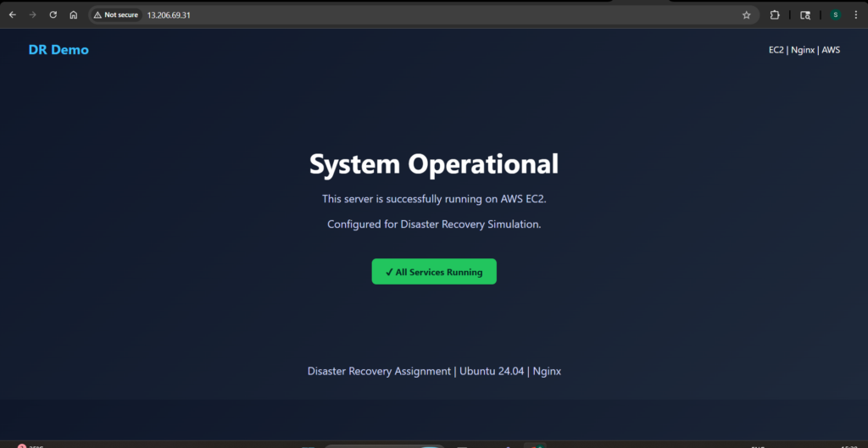This screenshot has width=868, height=448.
Task: Click the EC2 | Nginx | AWS text
Action: [804, 50]
